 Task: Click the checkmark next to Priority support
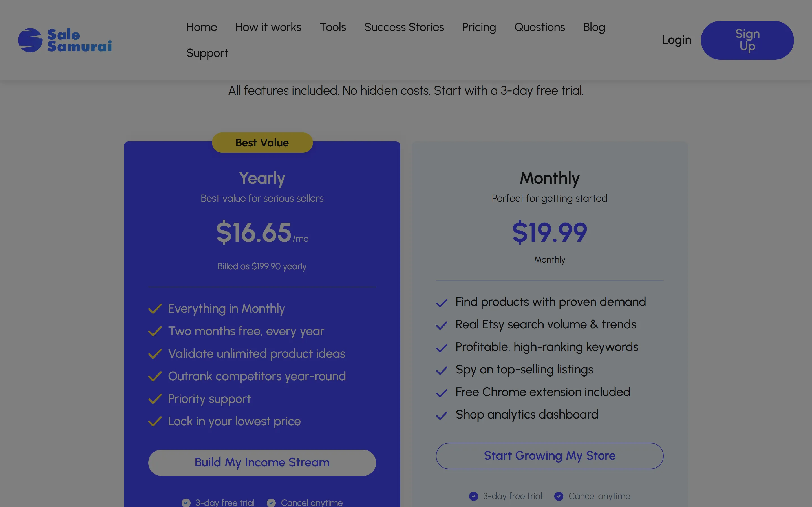[155, 399]
